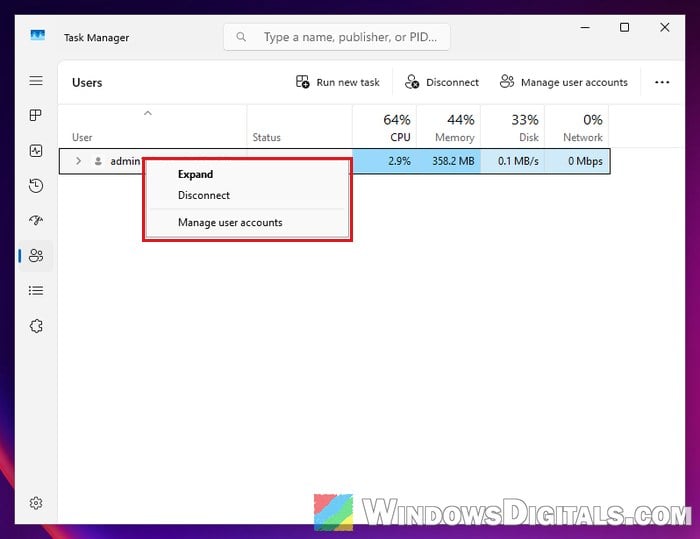Click the 358.2 MB memory cell
The image size is (700, 539).
click(x=448, y=161)
